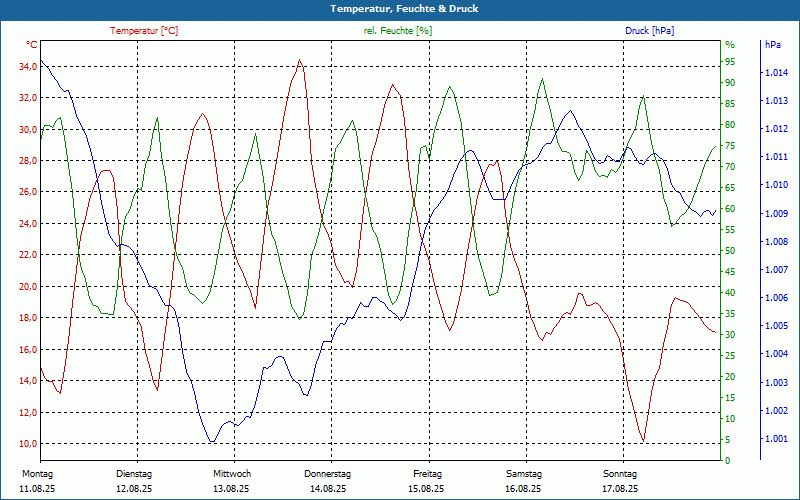Click the red temperature curve's highest peak
Image resolution: width=800 pixels, height=500 pixels.
point(300,60)
